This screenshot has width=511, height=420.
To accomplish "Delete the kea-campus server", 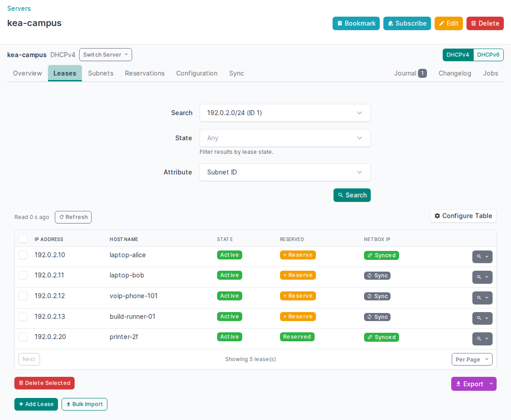I will click(x=485, y=23).
